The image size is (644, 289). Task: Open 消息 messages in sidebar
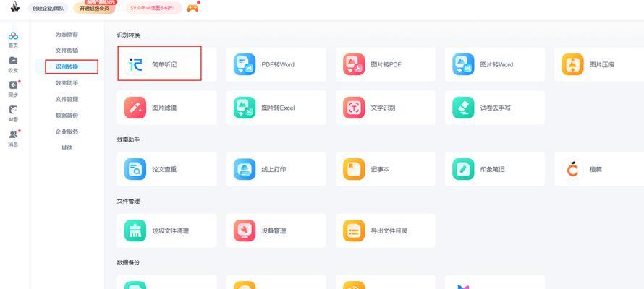(13, 139)
